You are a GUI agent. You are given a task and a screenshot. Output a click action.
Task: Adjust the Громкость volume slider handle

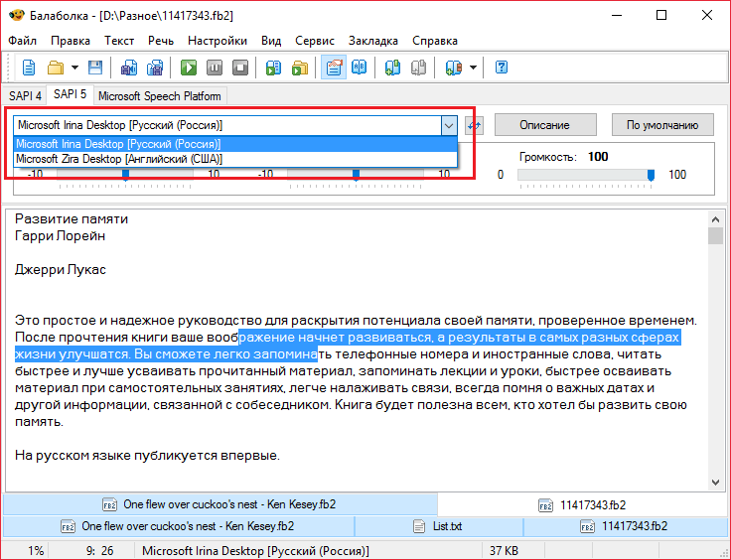click(651, 175)
